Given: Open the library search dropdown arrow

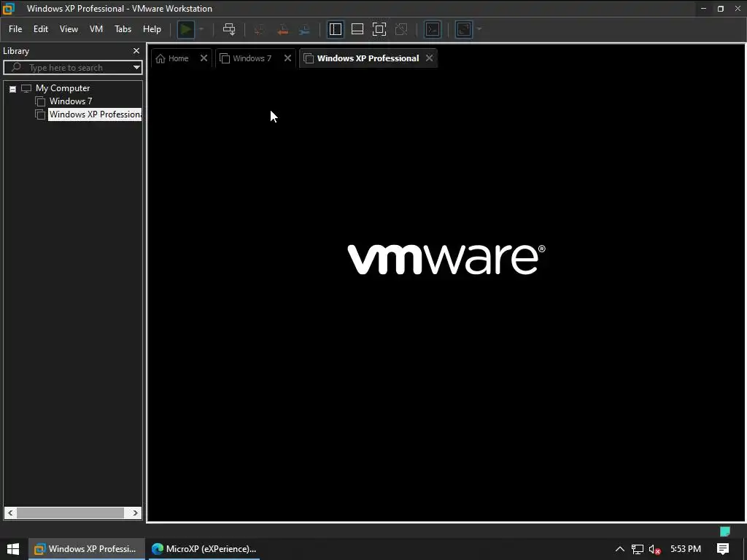Looking at the screenshot, I should (x=136, y=68).
